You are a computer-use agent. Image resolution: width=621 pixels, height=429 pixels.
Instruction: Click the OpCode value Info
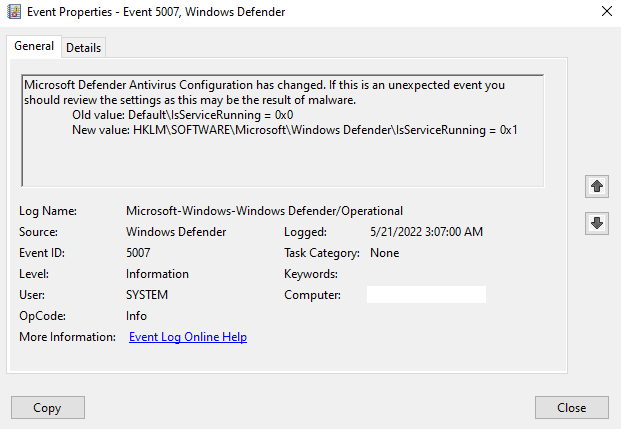(136, 316)
